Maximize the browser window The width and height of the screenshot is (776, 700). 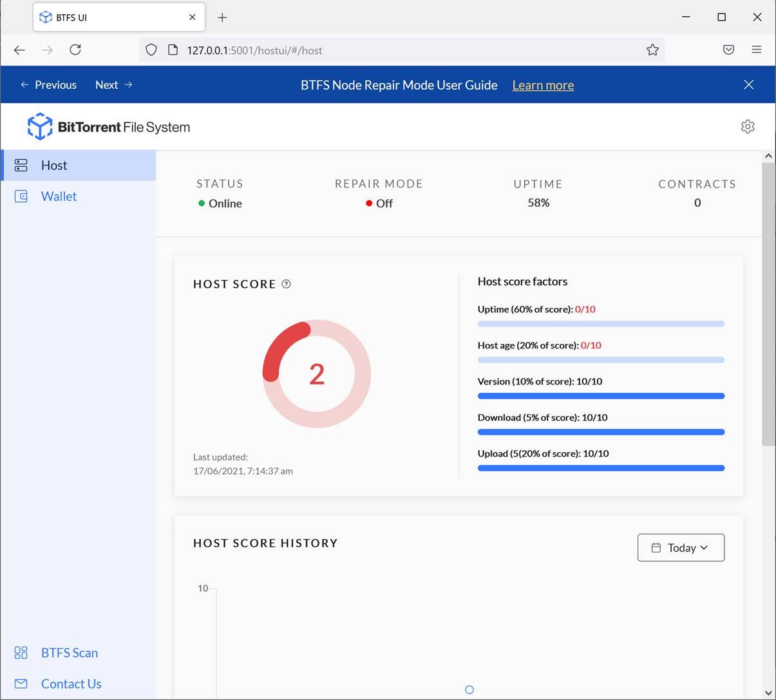coord(721,17)
